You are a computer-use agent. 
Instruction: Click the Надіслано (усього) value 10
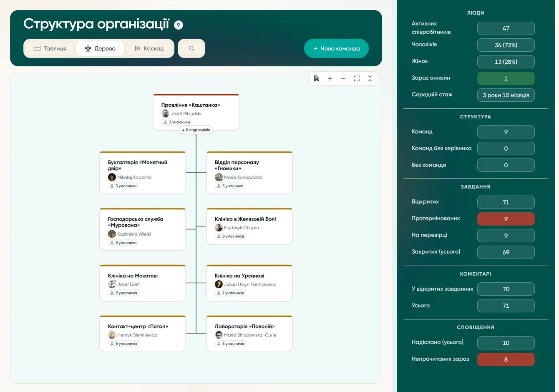506,343
